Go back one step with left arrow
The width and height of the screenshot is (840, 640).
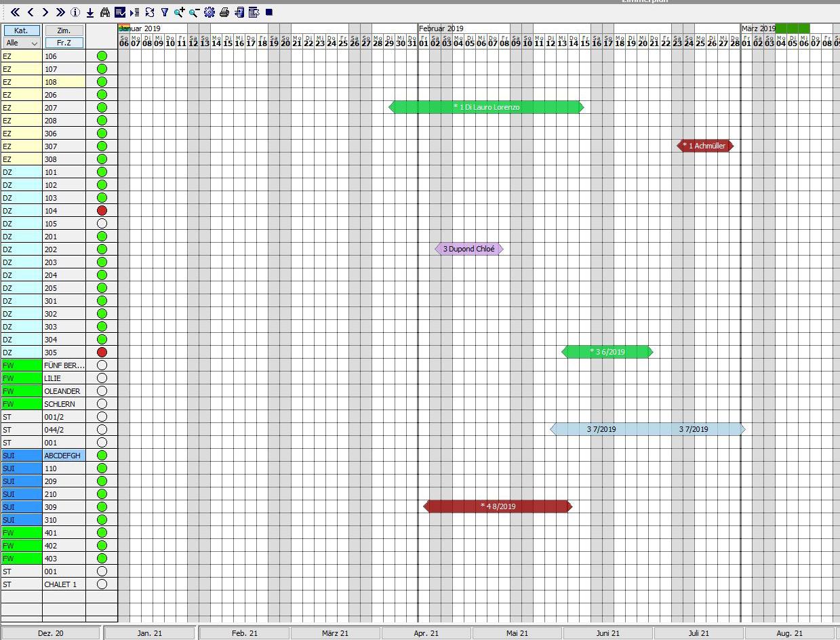pyautogui.click(x=31, y=12)
